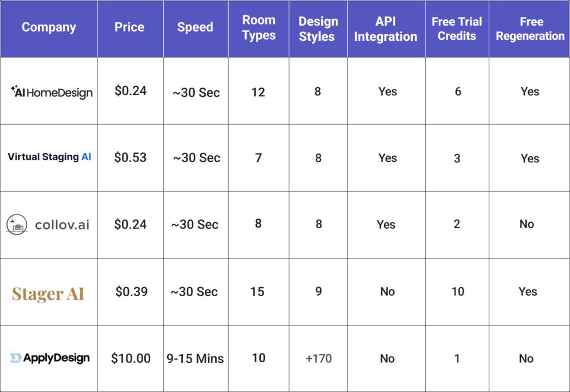Image resolution: width=570 pixels, height=392 pixels.
Task: Click the Free Regeneration header
Action: pos(530,29)
